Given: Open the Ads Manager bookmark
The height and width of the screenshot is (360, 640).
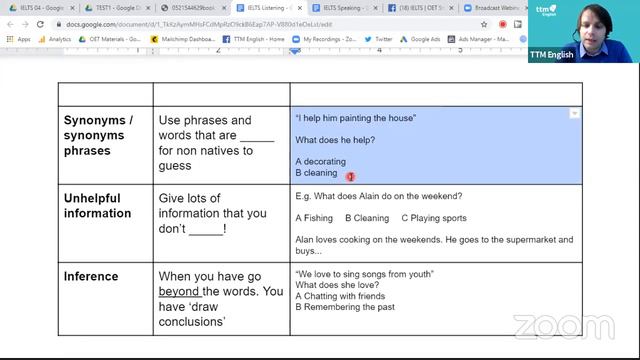Looking at the screenshot, I should (478, 39).
